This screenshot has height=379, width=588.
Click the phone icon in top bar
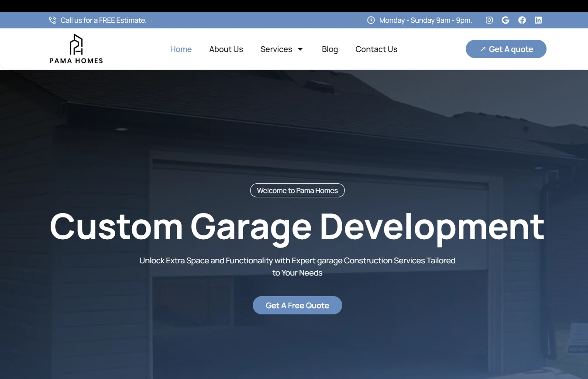pos(53,20)
